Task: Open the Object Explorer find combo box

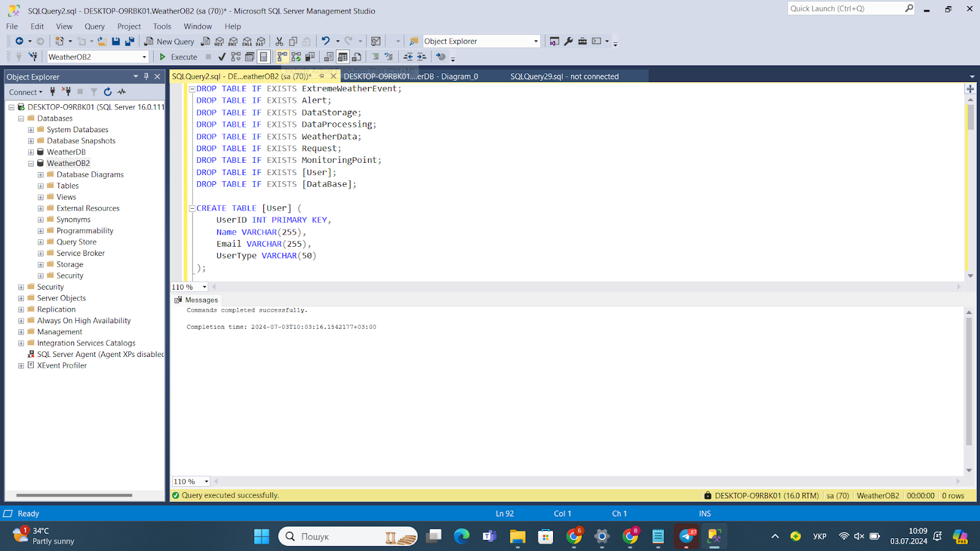Action: (x=481, y=42)
